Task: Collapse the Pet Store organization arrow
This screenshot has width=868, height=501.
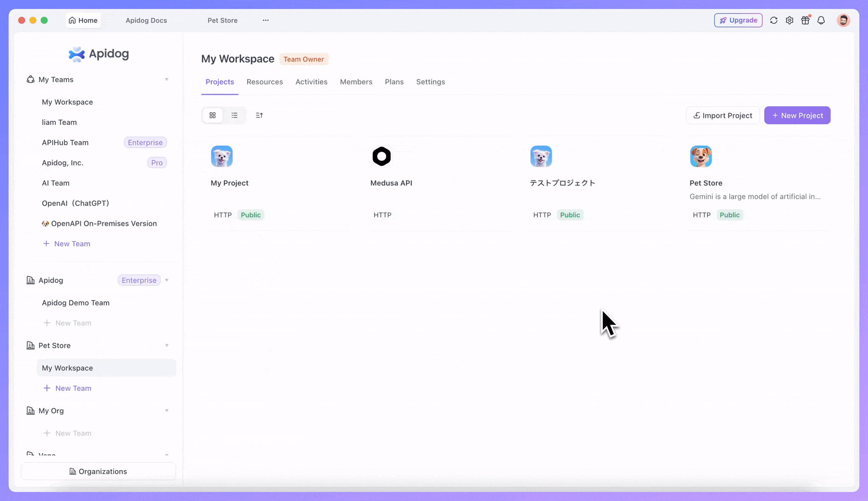Action: tap(167, 346)
